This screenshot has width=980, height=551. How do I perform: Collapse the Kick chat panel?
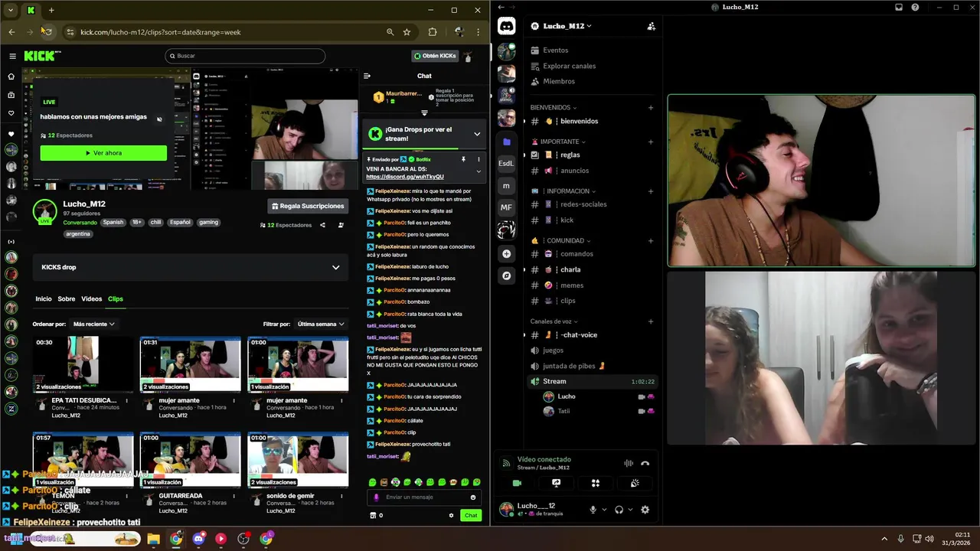point(367,76)
